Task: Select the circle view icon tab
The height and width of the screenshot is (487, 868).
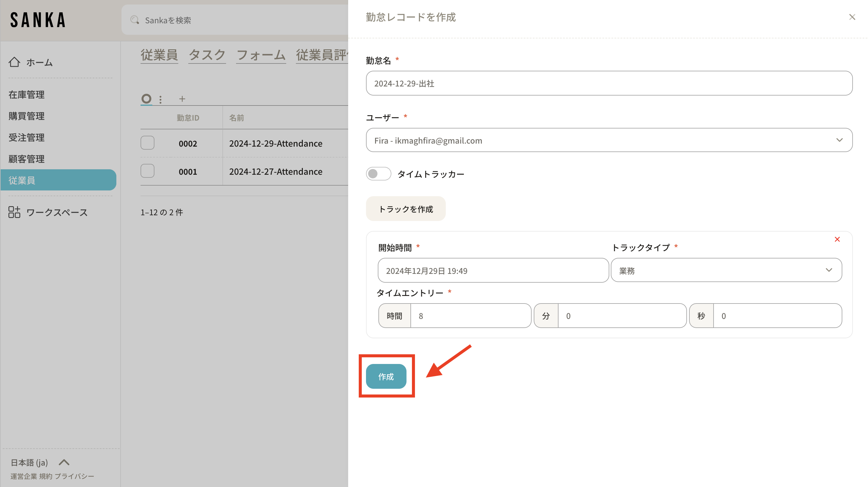Action: (x=146, y=99)
